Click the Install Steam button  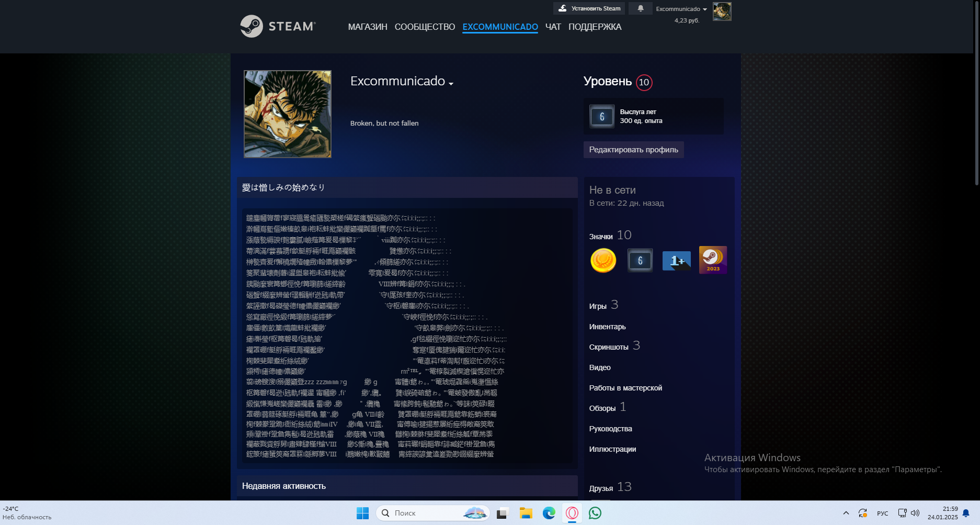click(x=589, y=8)
